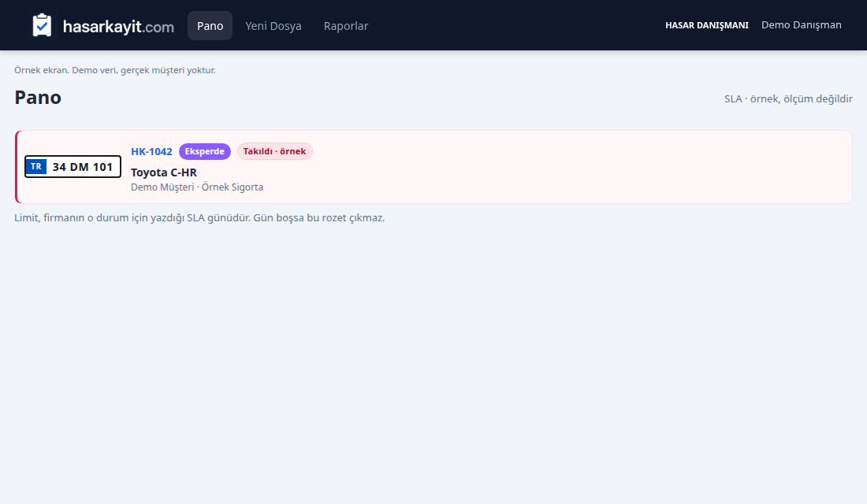Click the blue TR plate emblem
This screenshot has height=504, width=867.
(x=36, y=166)
